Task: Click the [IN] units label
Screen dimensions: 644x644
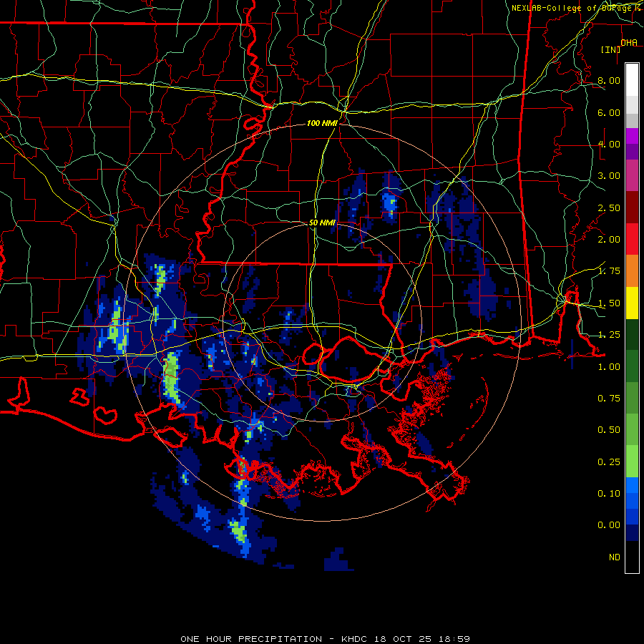Action: [x=611, y=49]
